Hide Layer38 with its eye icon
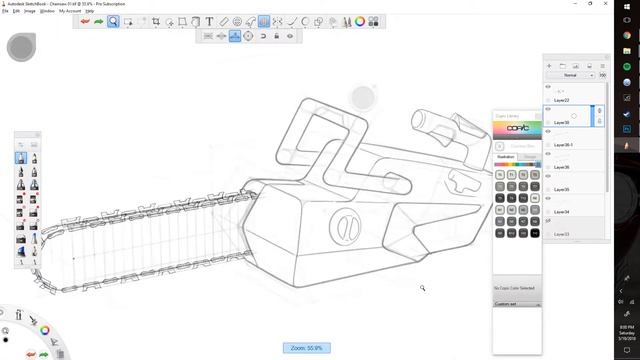Viewport: 640px width, 360px height. [x=548, y=109]
